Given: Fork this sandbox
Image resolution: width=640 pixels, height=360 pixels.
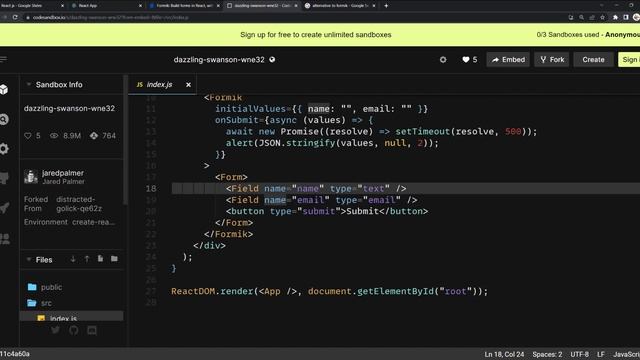Looking at the screenshot, I should coord(552,60).
